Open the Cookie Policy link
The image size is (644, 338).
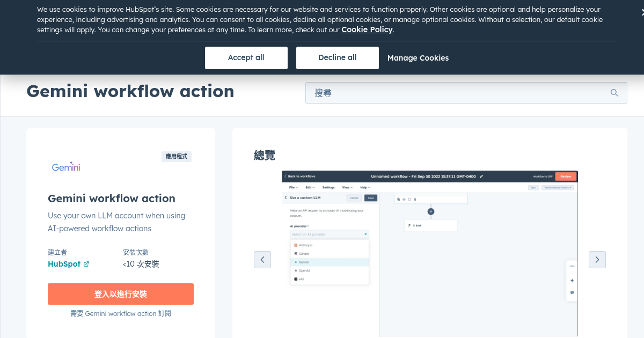[367, 30]
